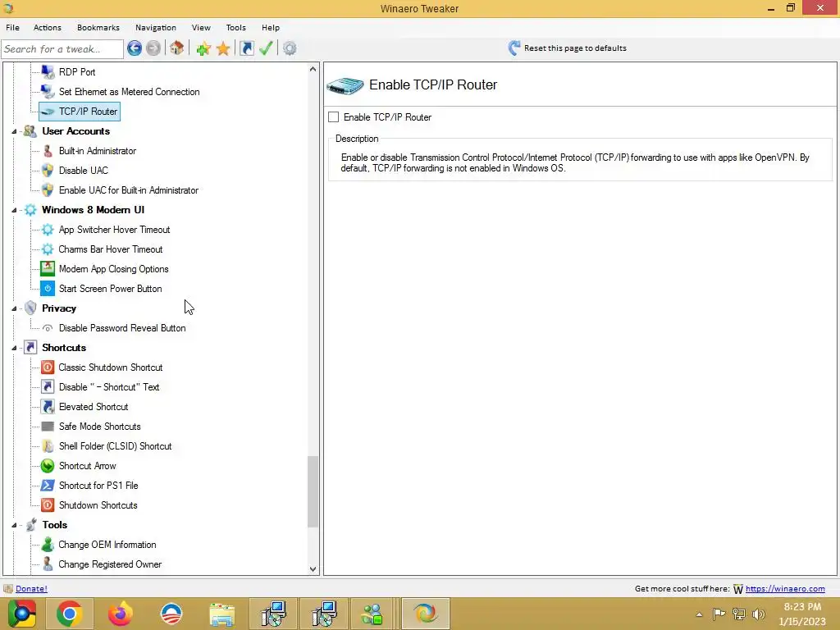840x630 pixels.
Task: Click the Change OEM Information person icon
Action: point(48,545)
